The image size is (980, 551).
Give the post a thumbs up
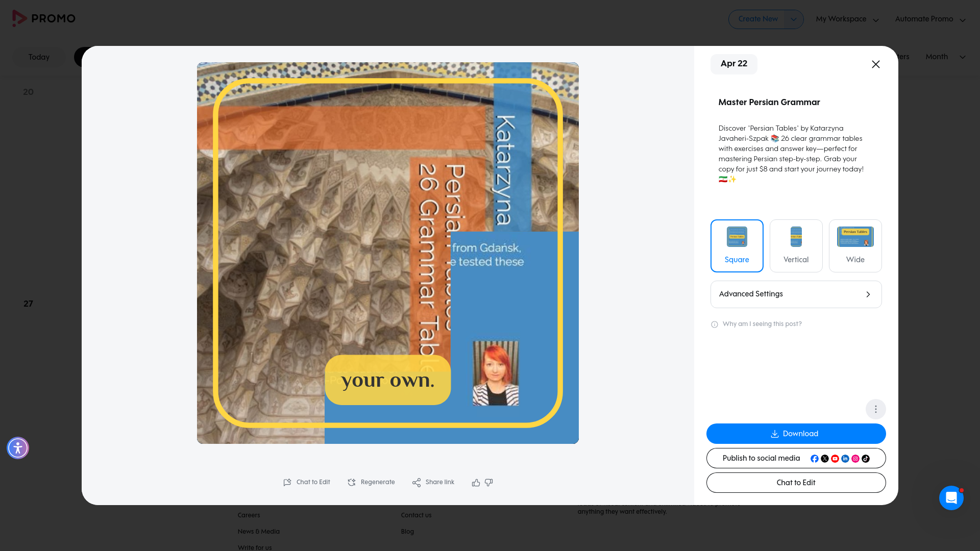(x=475, y=482)
